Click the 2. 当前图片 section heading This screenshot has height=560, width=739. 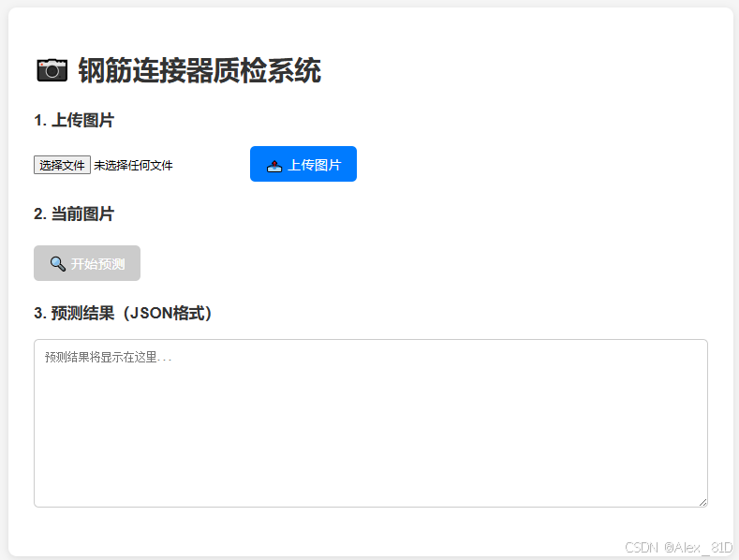click(74, 214)
